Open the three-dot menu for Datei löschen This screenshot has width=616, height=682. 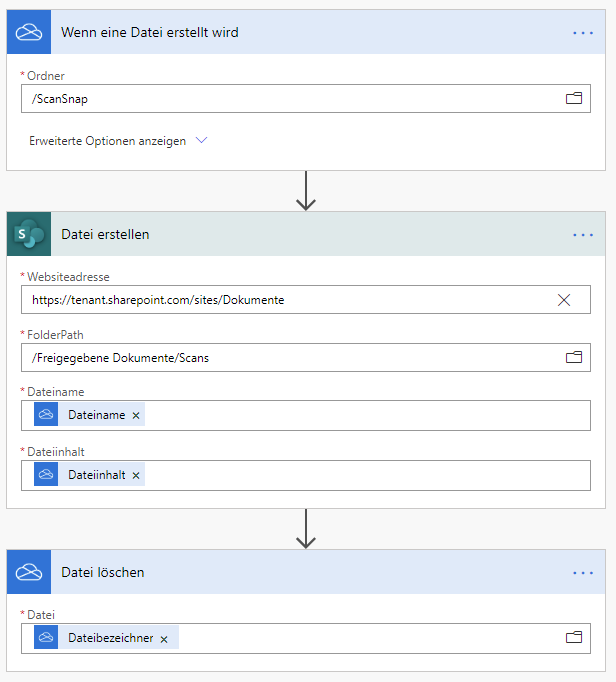click(x=583, y=573)
